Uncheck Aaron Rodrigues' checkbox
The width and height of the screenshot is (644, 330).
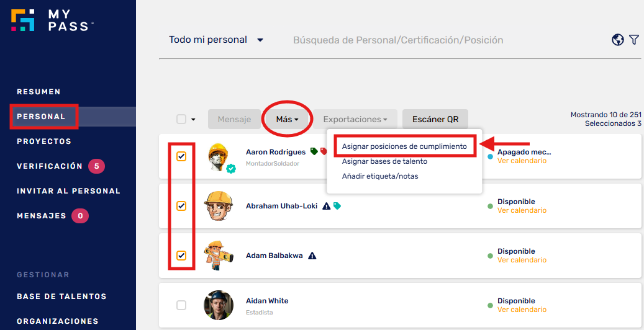point(181,156)
